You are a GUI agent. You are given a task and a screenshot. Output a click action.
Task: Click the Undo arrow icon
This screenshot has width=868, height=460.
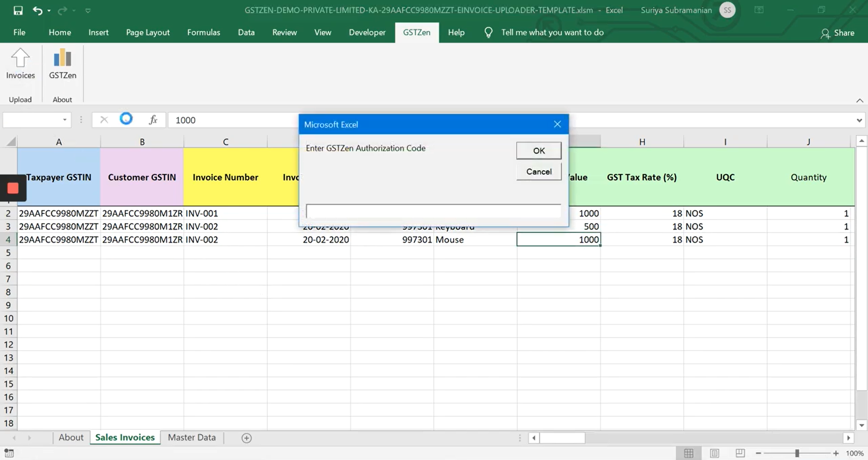coord(38,10)
